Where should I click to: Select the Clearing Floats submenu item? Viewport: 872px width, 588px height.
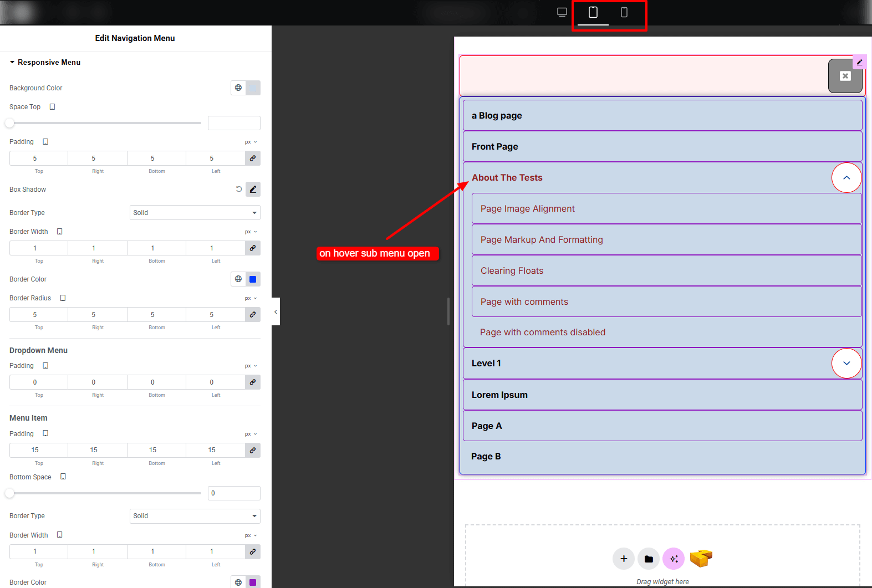(512, 271)
